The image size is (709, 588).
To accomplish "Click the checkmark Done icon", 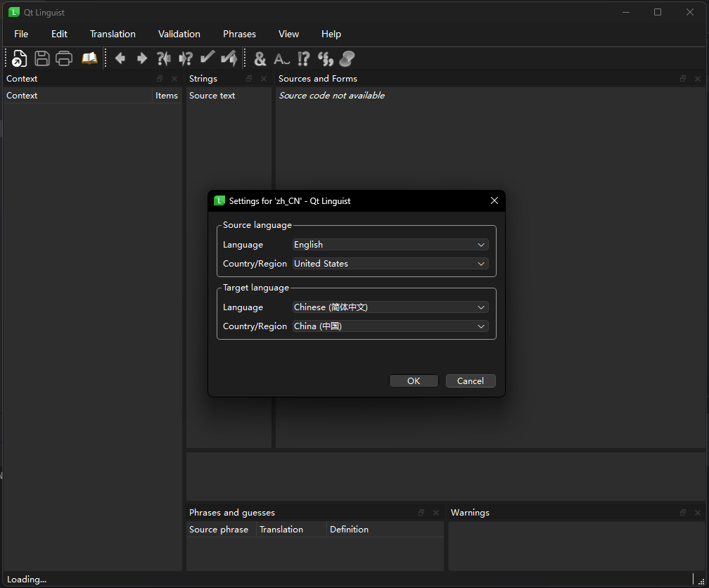I will [x=207, y=58].
